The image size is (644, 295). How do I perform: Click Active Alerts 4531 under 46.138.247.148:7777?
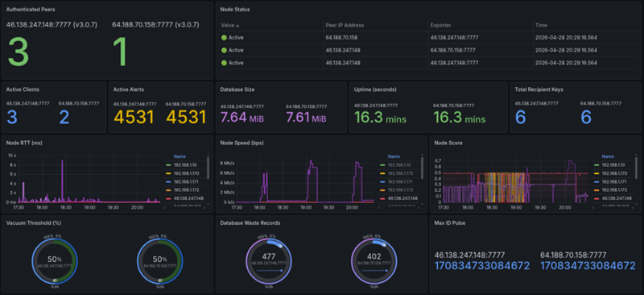(134, 118)
